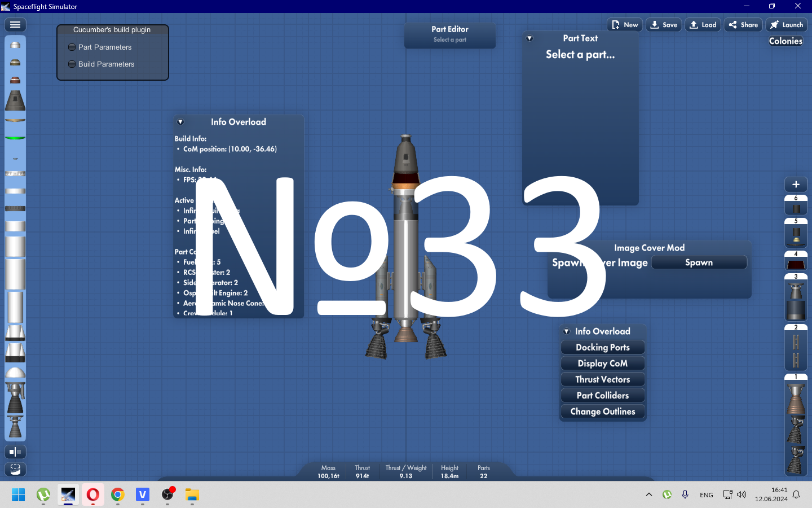Click the CoM position text line

[x=230, y=149]
